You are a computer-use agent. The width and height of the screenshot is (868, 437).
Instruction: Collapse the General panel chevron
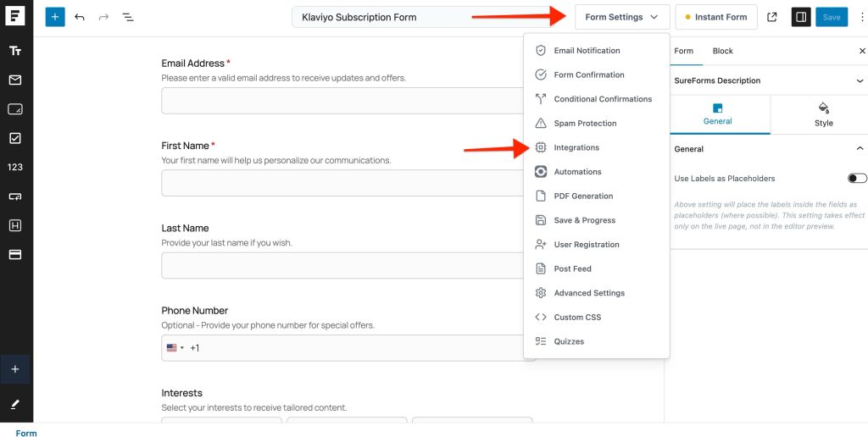click(860, 149)
